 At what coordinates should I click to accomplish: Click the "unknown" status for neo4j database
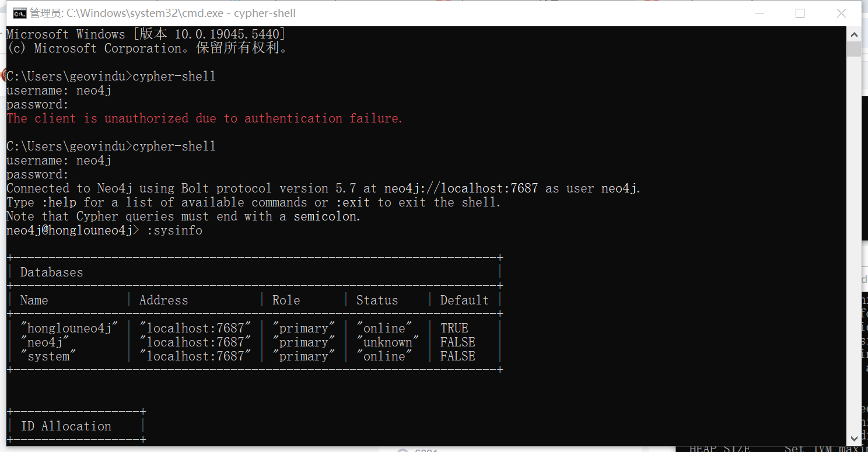(x=388, y=342)
